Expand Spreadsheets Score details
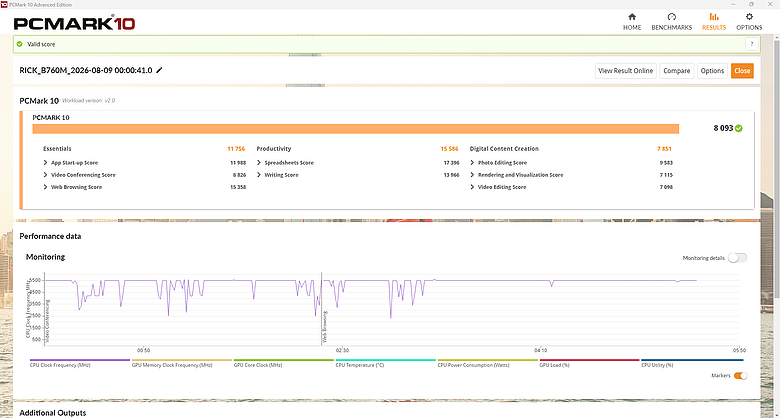Screen dimensions: 780x418 [259, 163]
